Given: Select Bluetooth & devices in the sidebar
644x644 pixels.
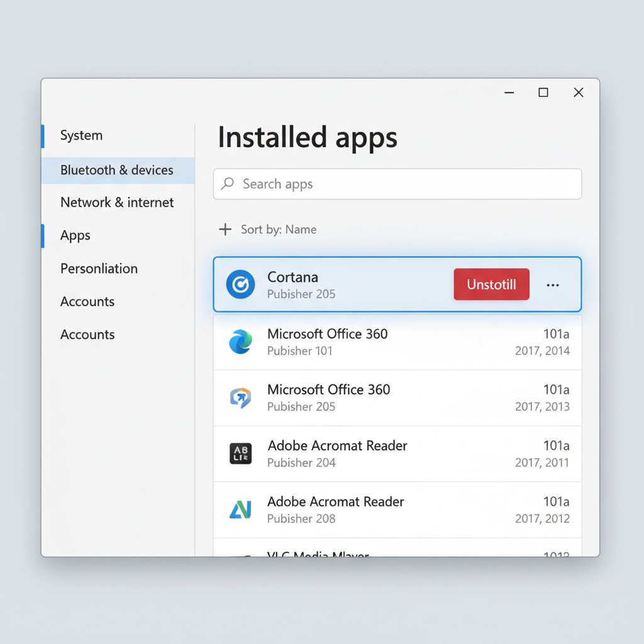Looking at the screenshot, I should click(x=118, y=170).
